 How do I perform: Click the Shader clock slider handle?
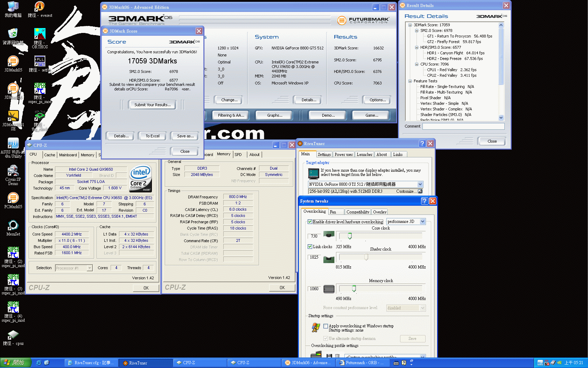tap(366, 257)
